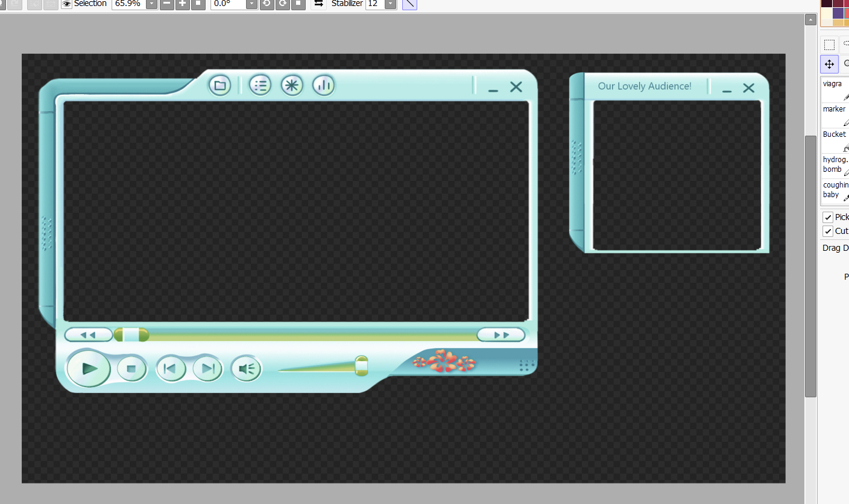
Task: Reset zoom with the square button
Action: pyautogui.click(x=198, y=4)
